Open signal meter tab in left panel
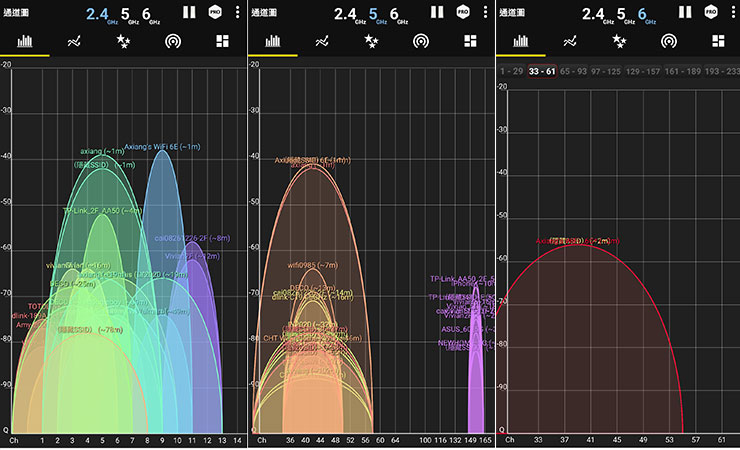 (173, 42)
